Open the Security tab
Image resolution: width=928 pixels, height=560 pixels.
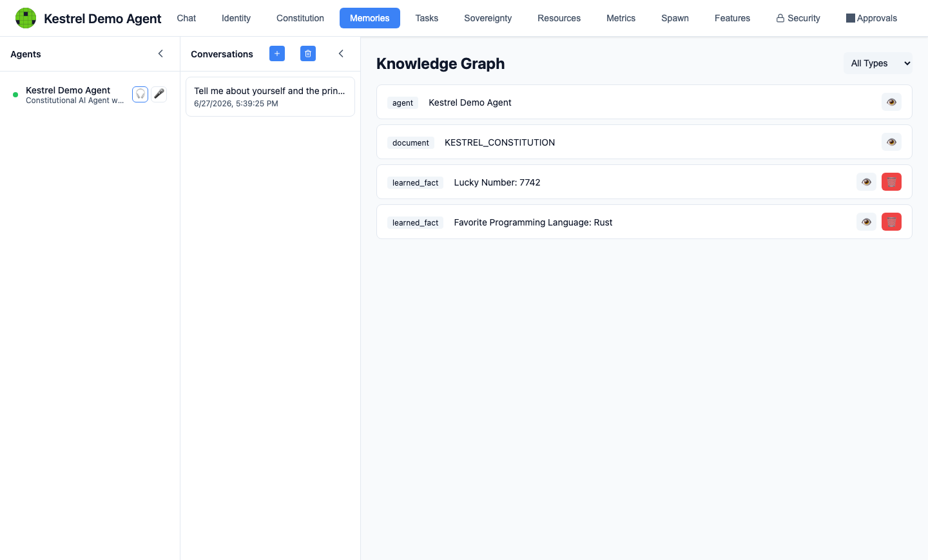798,18
